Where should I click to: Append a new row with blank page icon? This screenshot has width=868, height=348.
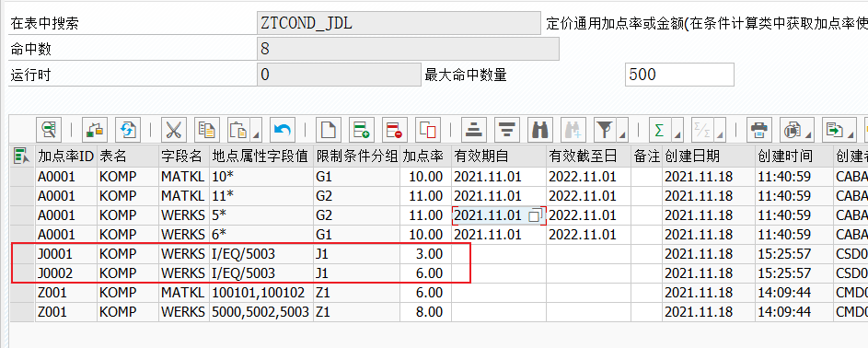coord(329,131)
